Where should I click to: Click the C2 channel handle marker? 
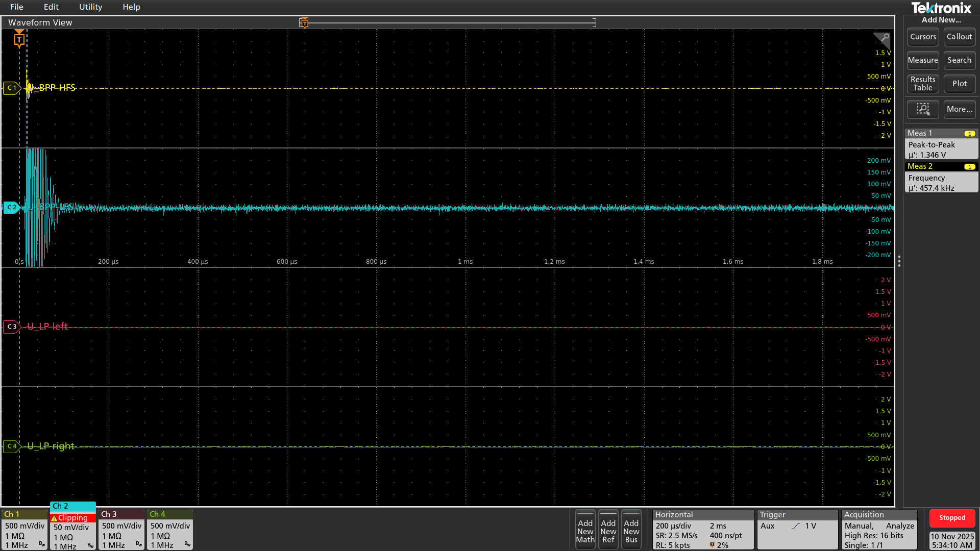pyautogui.click(x=11, y=207)
